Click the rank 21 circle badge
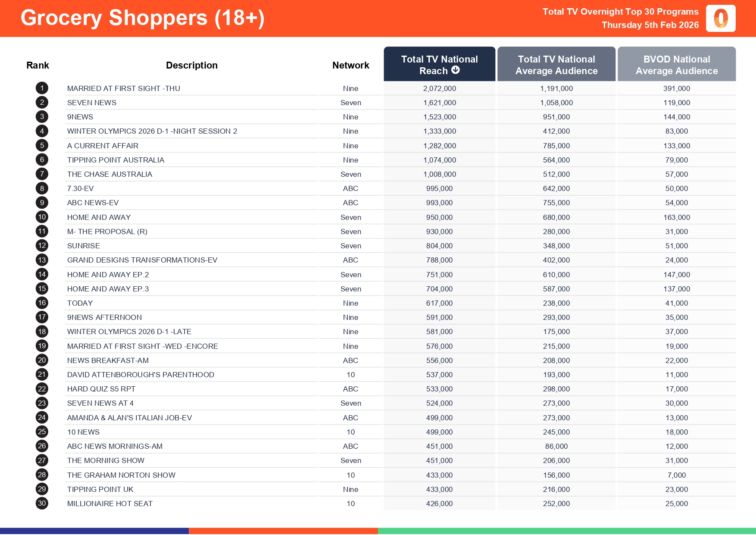This screenshot has height=535, width=756. click(x=42, y=375)
